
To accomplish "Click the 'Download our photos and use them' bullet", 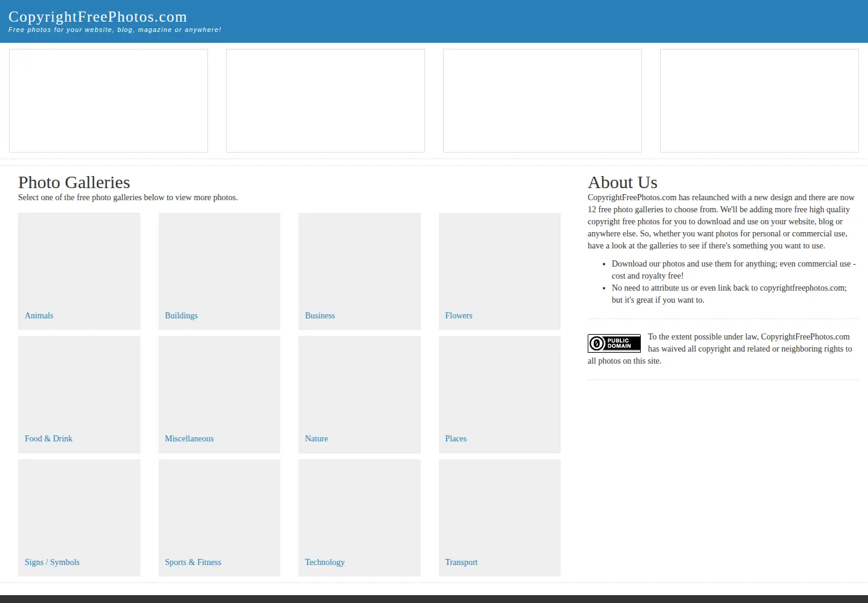I will pyautogui.click(x=734, y=270).
